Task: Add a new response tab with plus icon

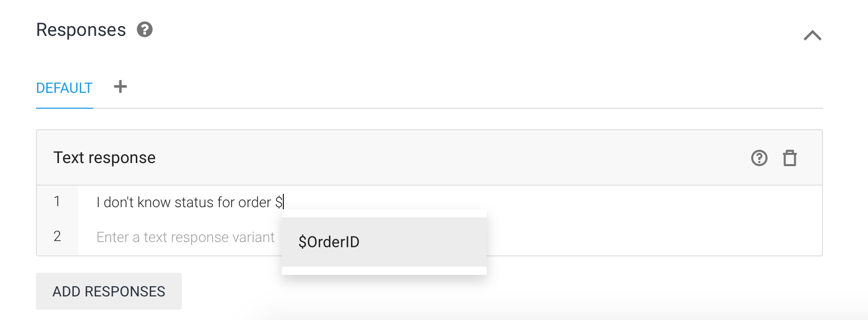Action: point(120,87)
